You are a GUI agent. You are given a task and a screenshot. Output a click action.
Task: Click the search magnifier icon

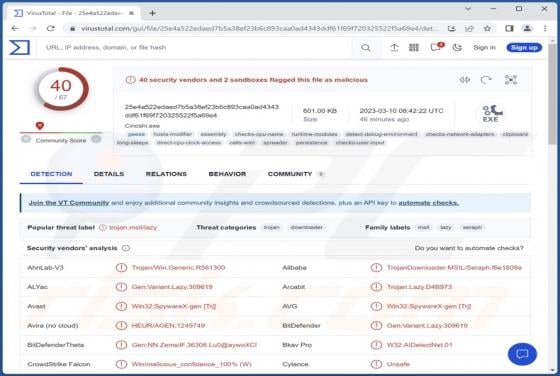coord(365,47)
